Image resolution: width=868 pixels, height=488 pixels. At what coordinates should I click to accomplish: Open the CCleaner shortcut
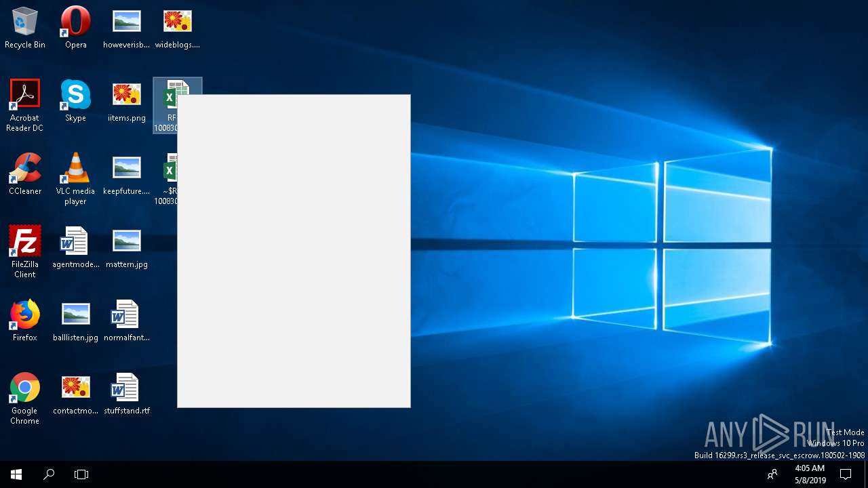[25, 174]
